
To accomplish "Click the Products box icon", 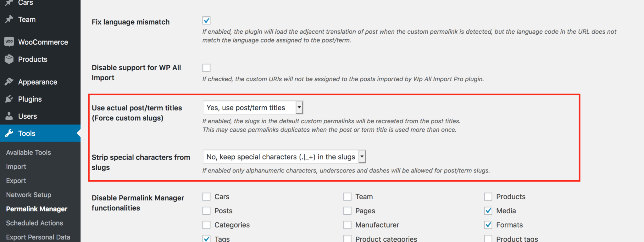I will (9, 59).
